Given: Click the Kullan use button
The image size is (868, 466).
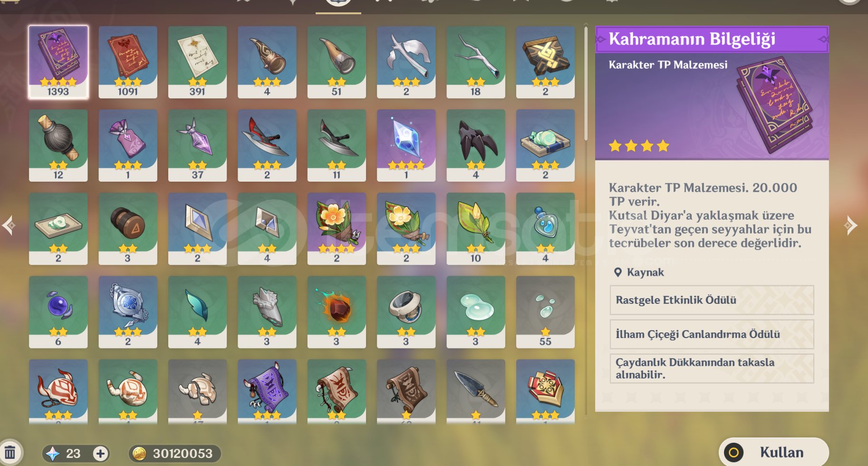Looking at the screenshot, I should pos(774,452).
